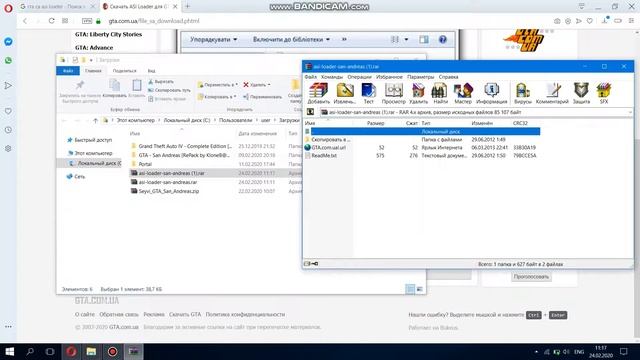Click 'Локальный диск (C:)' breadcrumb in Explorer
Viewport: 640px width, 360px height.
[187, 120]
